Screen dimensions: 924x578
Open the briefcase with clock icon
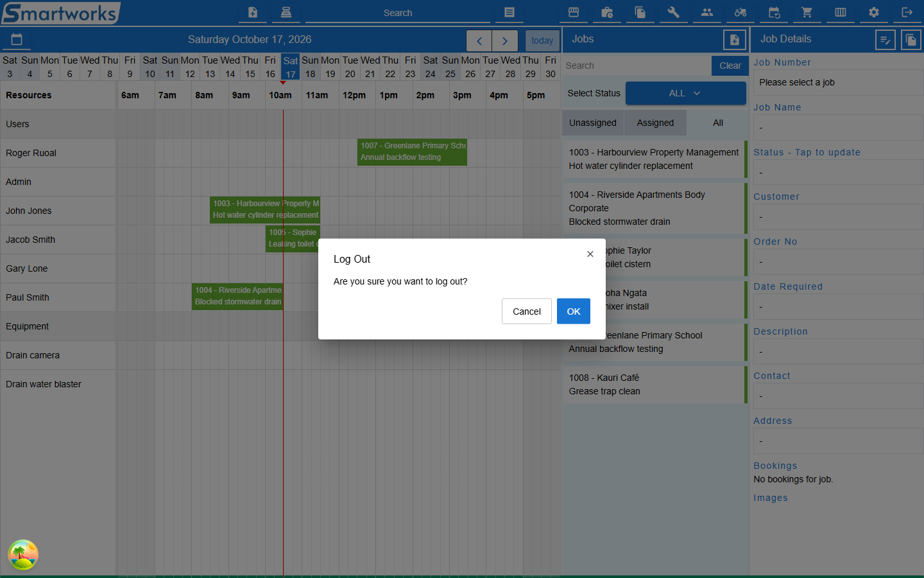[x=607, y=12]
